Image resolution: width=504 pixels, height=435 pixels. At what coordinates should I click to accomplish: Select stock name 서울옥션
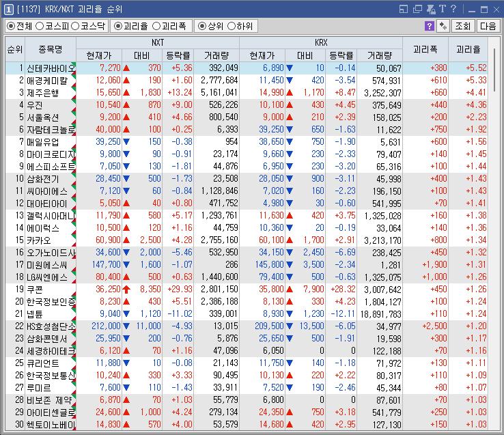point(43,117)
